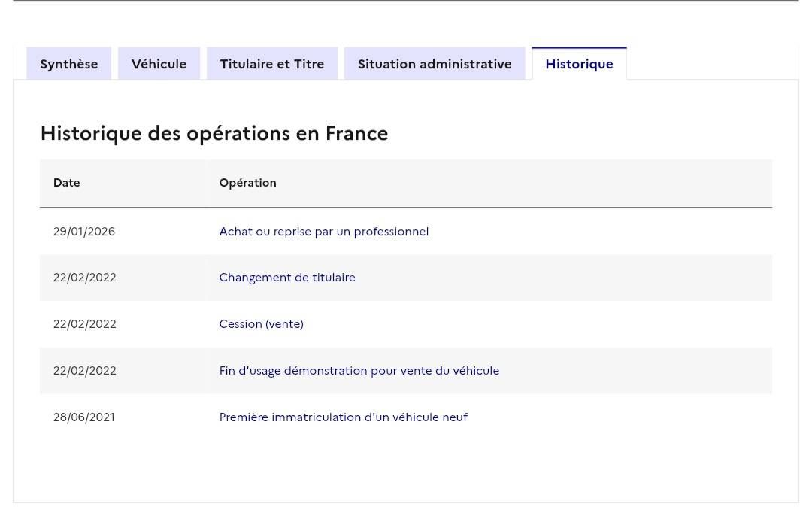Open the Véhicule tab

[159, 64]
